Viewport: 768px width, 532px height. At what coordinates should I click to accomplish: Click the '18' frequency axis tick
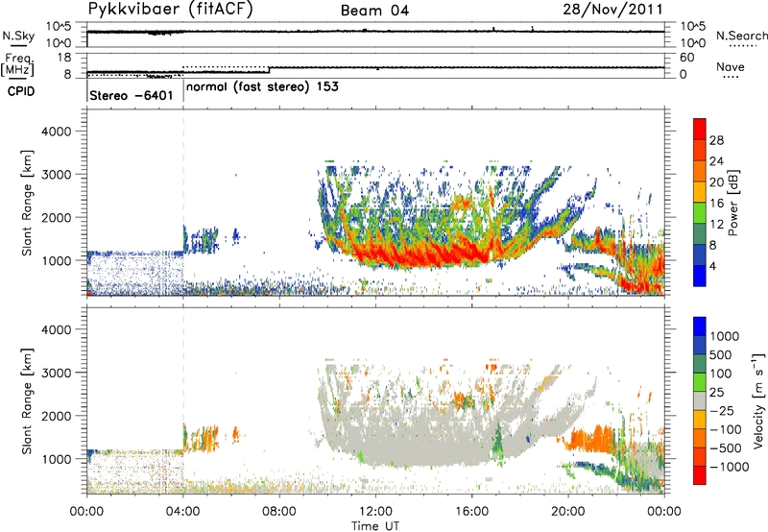64,58
